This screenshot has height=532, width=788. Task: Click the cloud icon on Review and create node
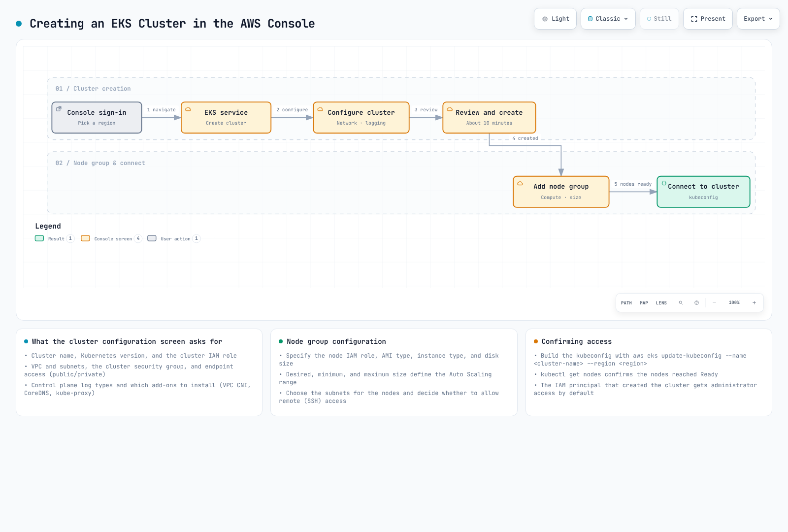point(450,109)
